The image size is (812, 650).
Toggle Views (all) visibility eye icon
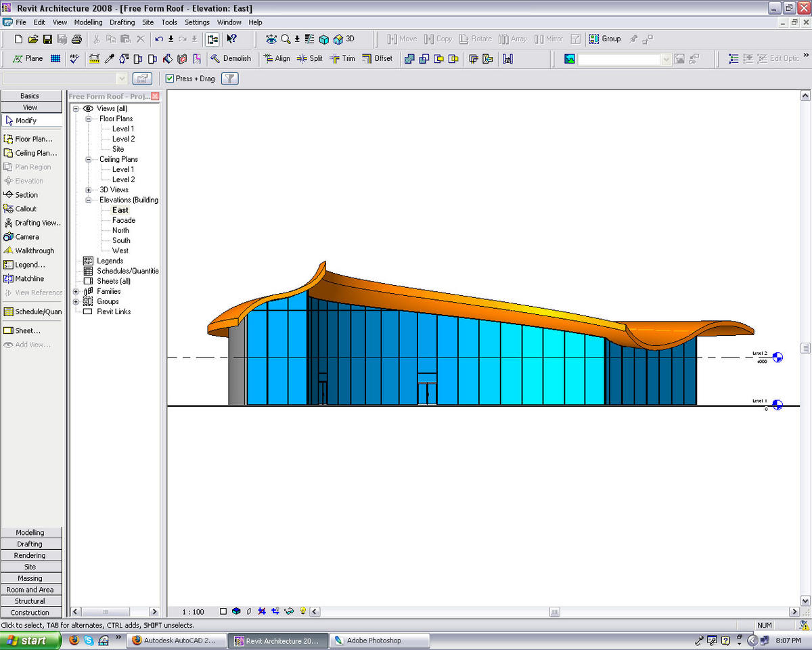pyautogui.click(x=88, y=108)
